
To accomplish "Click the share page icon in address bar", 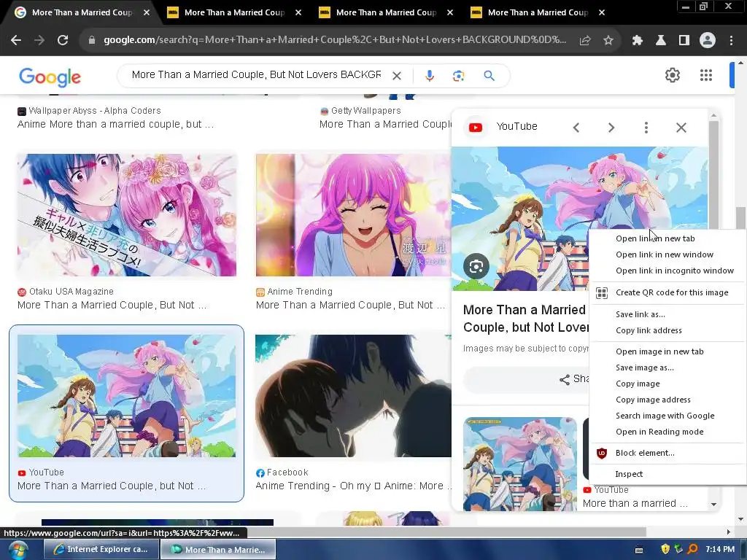I will (585, 41).
